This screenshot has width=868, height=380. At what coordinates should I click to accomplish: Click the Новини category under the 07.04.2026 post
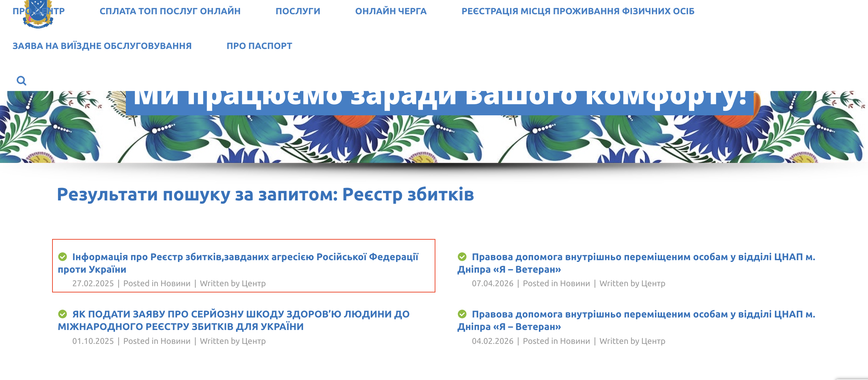click(575, 283)
